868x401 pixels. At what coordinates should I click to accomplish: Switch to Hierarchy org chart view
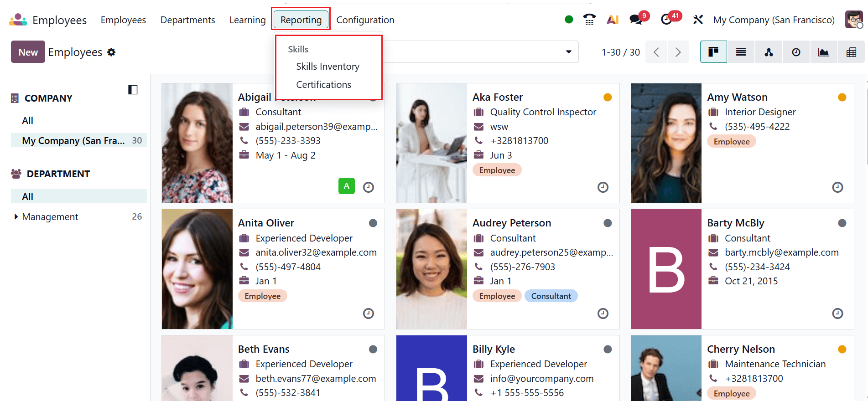(x=769, y=52)
